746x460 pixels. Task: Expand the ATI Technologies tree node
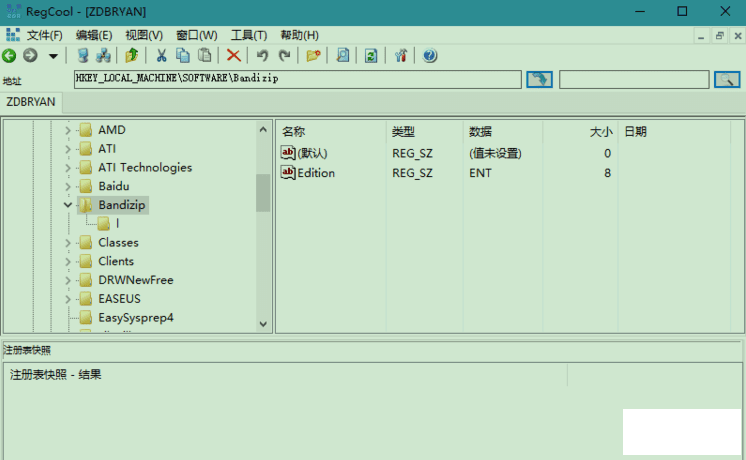coord(68,167)
